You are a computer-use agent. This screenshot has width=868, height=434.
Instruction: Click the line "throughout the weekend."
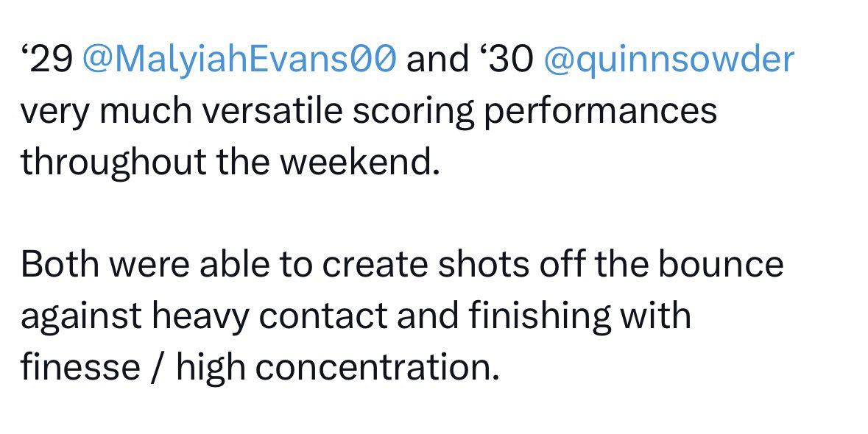[x=230, y=162]
